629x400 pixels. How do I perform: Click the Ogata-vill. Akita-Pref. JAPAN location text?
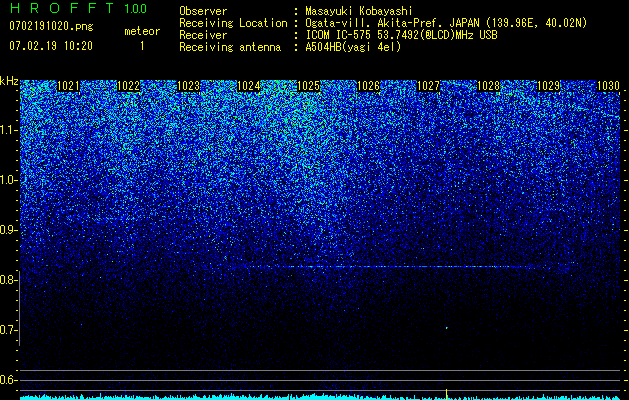(x=392, y=23)
